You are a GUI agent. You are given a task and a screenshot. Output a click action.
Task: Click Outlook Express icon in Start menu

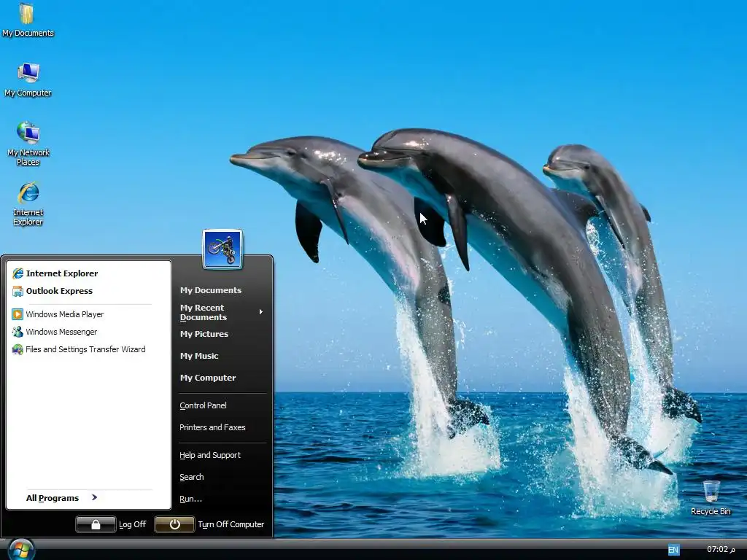coord(18,291)
